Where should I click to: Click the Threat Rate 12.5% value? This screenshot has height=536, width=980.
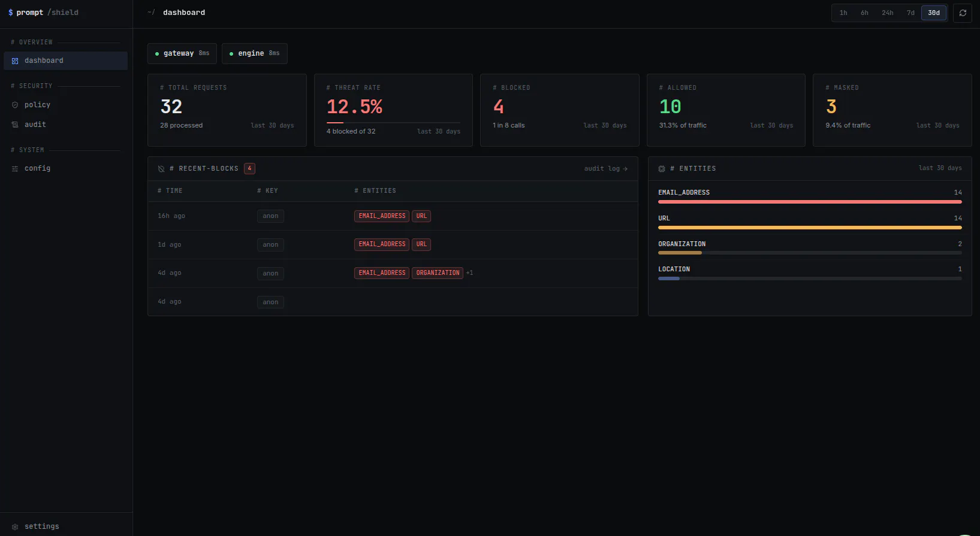[354, 107]
